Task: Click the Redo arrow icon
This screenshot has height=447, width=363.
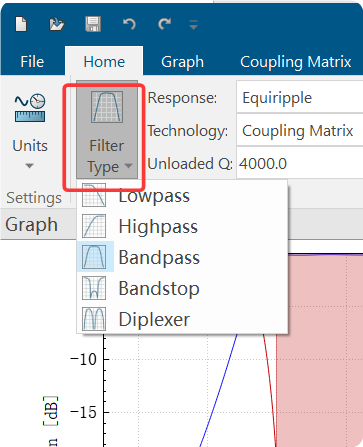Action: pyautogui.click(x=164, y=24)
